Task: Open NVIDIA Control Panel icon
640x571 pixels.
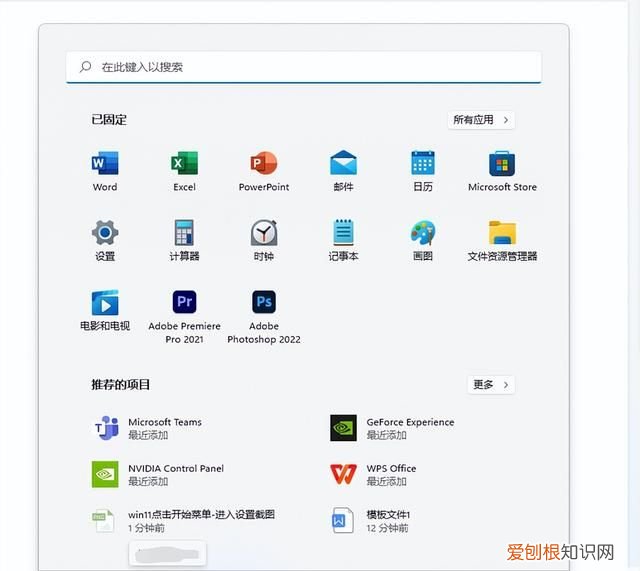Action: click(105, 474)
